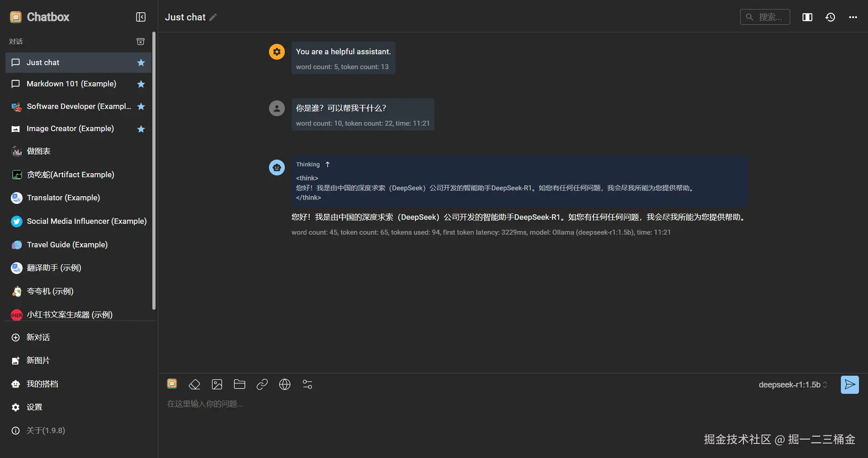This screenshot has width=868, height=458.
Task: Unstar the Markdown 101 (Example) conversation
Action: click(x=141, y=84)
